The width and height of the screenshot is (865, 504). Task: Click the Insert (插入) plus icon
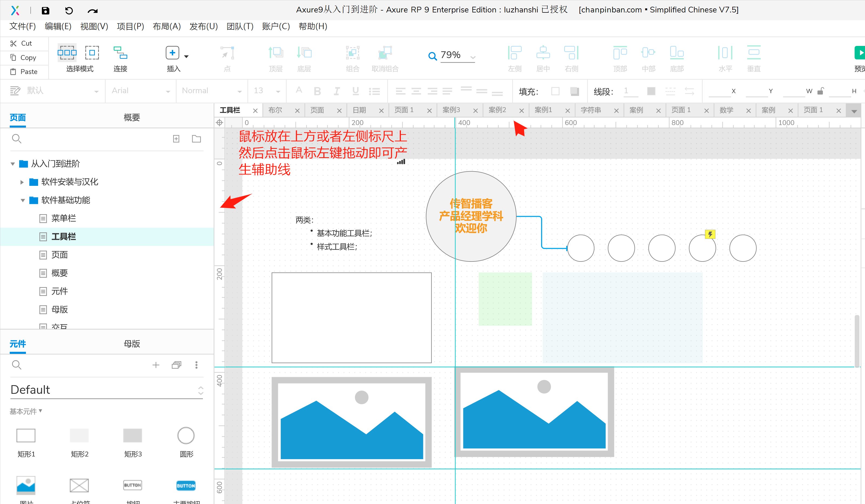(x=172, y=53)
